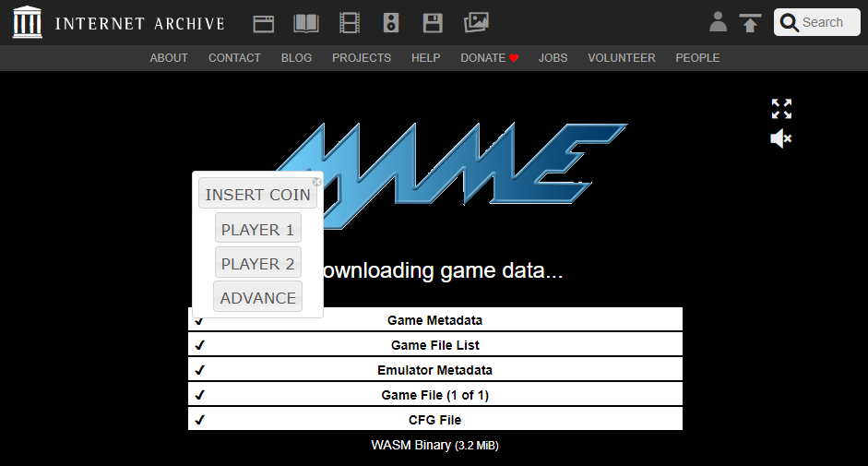Click the user account icon

(718, 22)
